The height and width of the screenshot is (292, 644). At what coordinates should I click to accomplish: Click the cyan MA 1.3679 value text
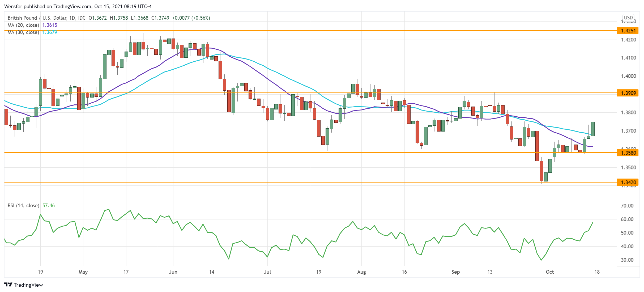tap(49, 33)
